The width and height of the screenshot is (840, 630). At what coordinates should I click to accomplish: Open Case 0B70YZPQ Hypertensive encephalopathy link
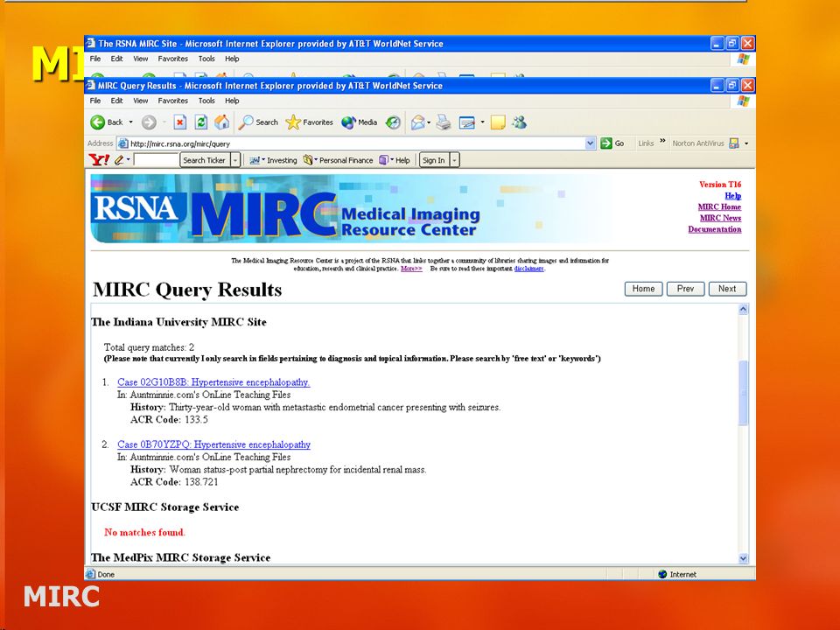tap(213, 444)
